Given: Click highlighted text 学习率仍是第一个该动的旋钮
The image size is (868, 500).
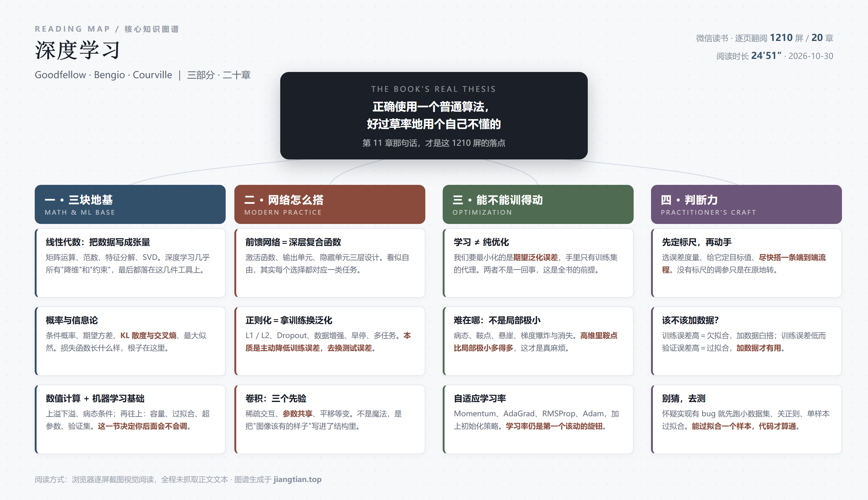Looking at the screenshot, I should tap(554, 426).
